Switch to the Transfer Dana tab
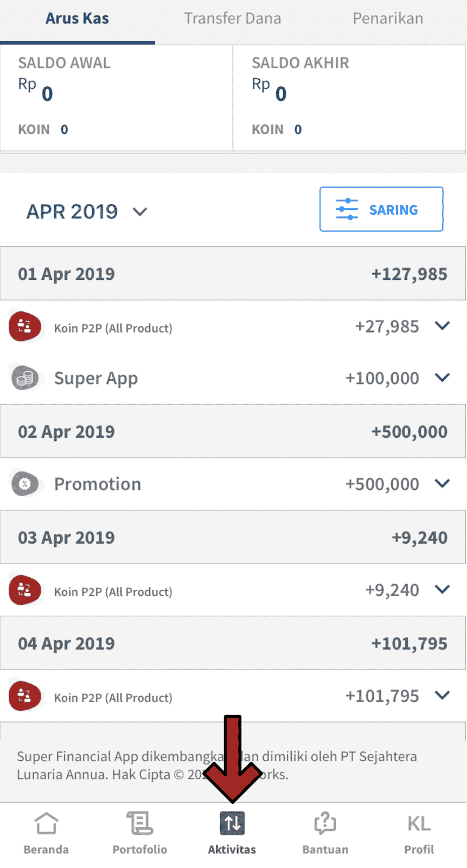 232,18
